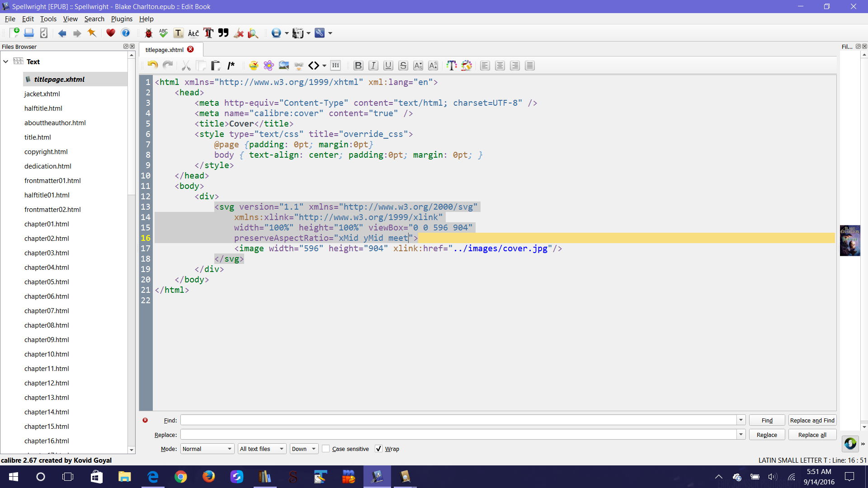The height and width of the screenshot is (488, 868).
Task: Click the smart quotes icon
Action: pos(223,33)
